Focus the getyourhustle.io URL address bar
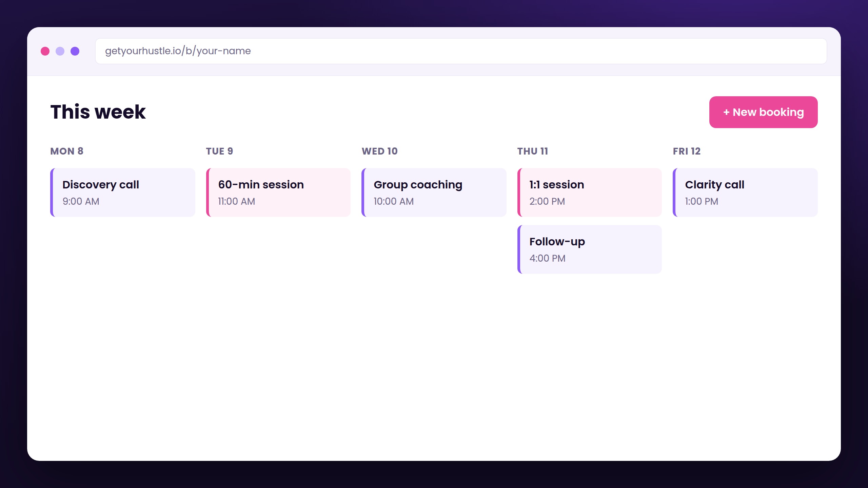The width and height of the screenshot is (868, 488). pos(461,51)
